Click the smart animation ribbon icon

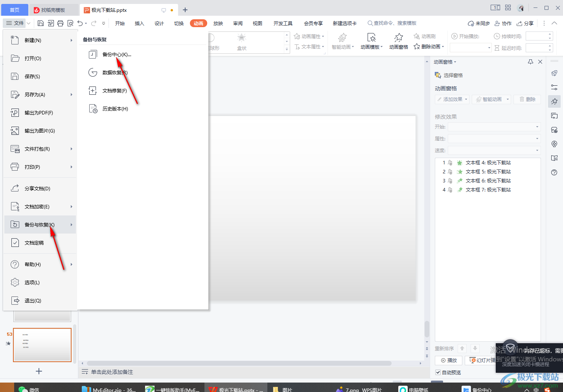(x=342, y=37)
